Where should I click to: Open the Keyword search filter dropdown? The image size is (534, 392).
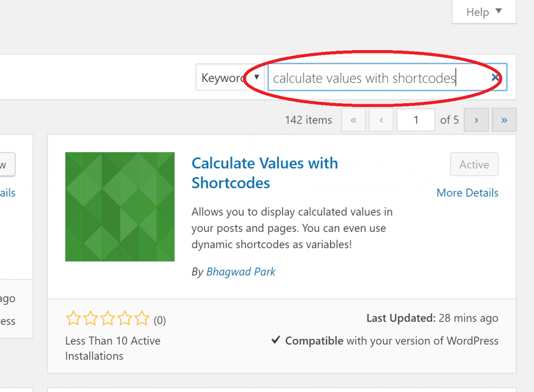pyautogui.click(x=230, y=77)
